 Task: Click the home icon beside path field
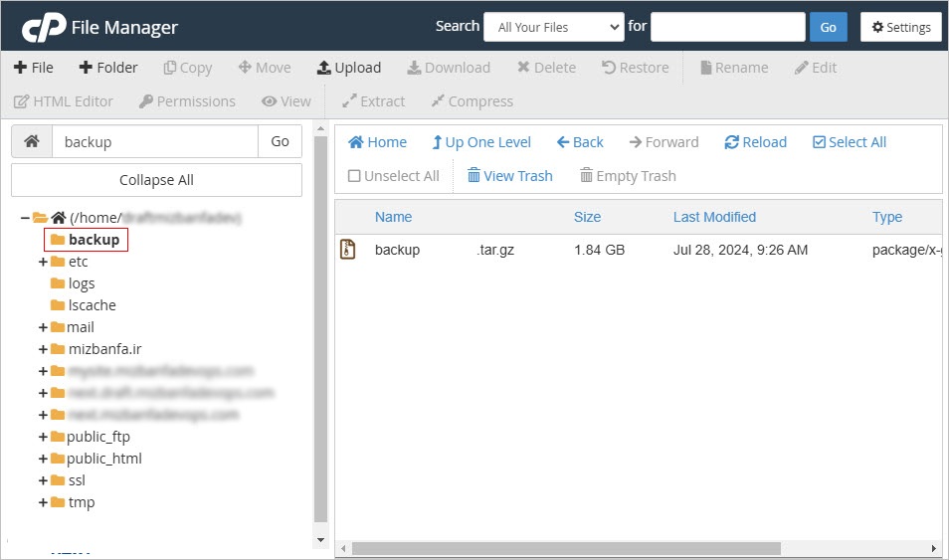point(32,141)
